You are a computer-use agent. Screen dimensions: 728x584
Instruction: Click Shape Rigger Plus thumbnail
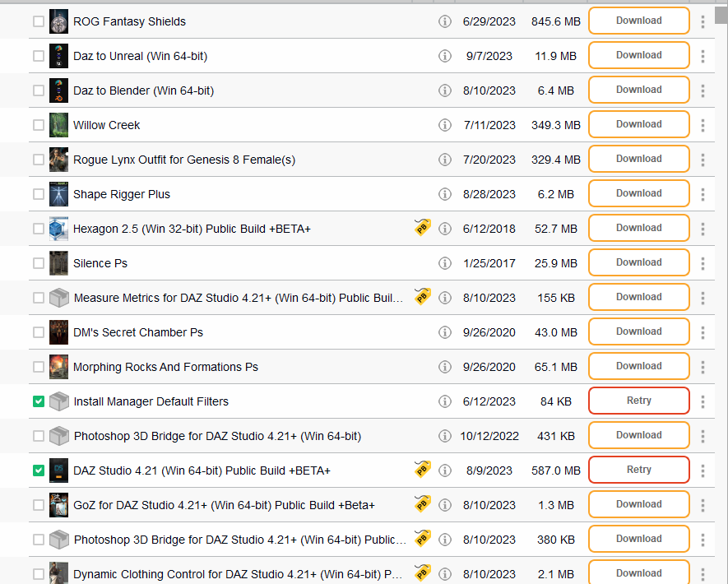[x=59, y=194]
